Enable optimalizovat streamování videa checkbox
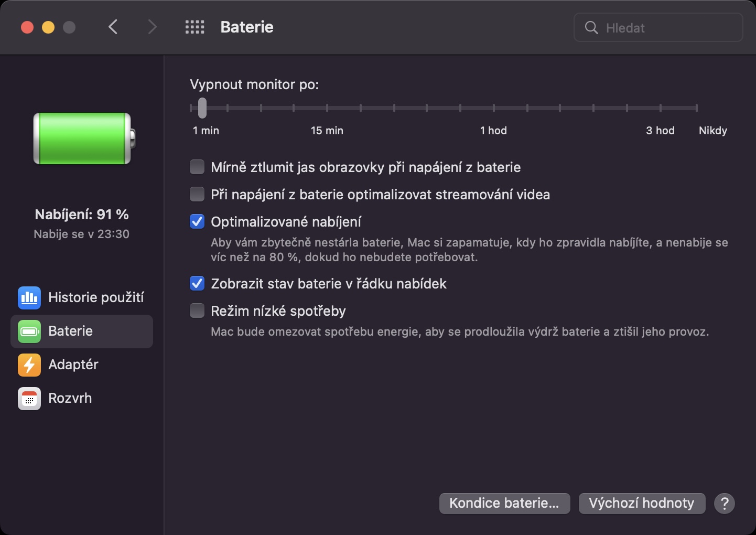 click(x=197, y=195)
